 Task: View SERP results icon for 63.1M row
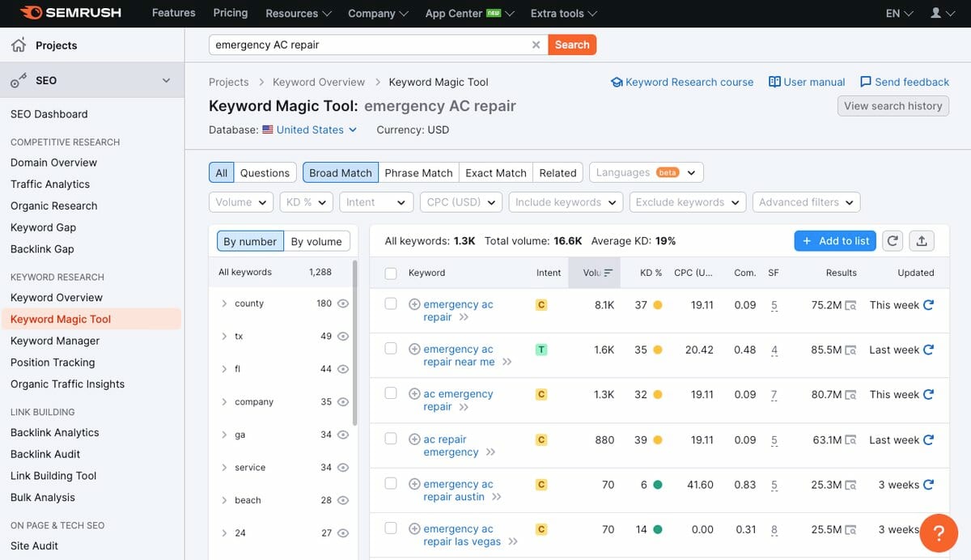coord(850,440)
